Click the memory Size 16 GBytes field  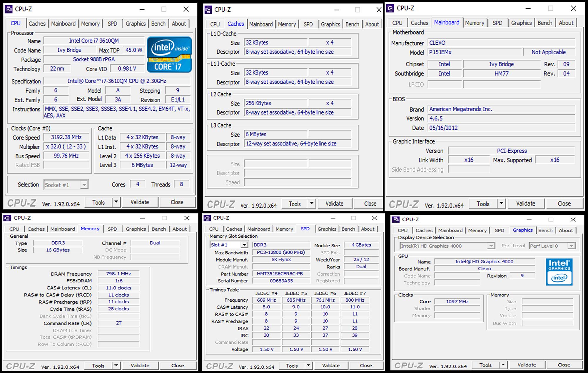[58, 250]
